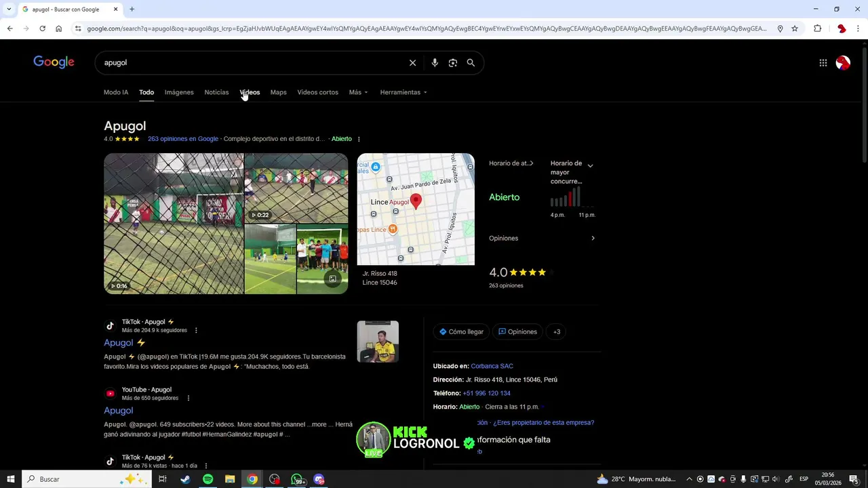The height and width of the screenshot is (488, 868).
Task: Show more actions with +3 button
Action: point(557,331)
